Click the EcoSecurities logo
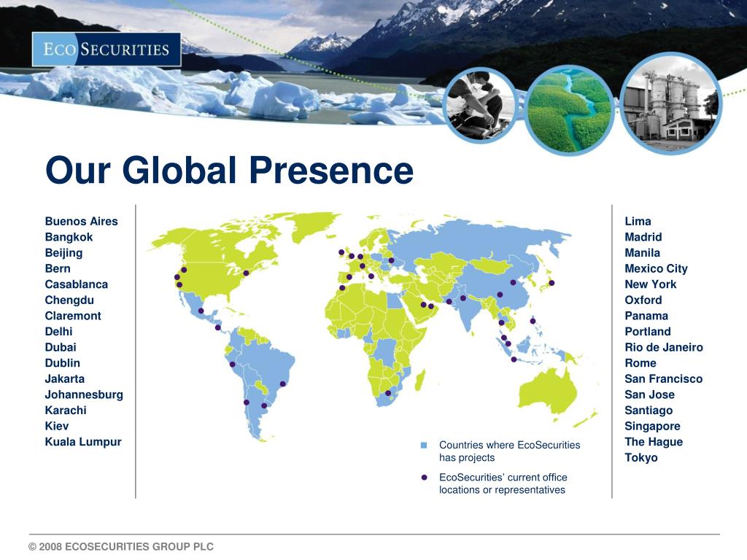The image size is (747, 560). click(107, 49)
